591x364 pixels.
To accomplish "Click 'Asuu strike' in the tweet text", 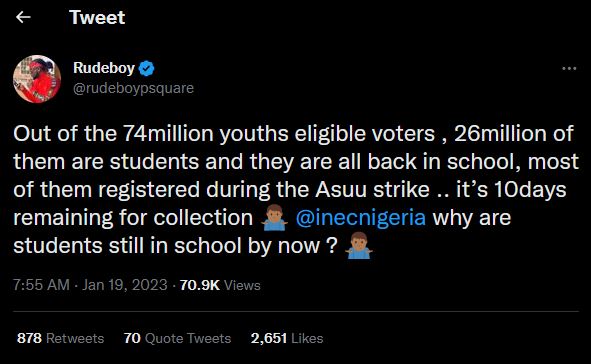I will point(372,190).
